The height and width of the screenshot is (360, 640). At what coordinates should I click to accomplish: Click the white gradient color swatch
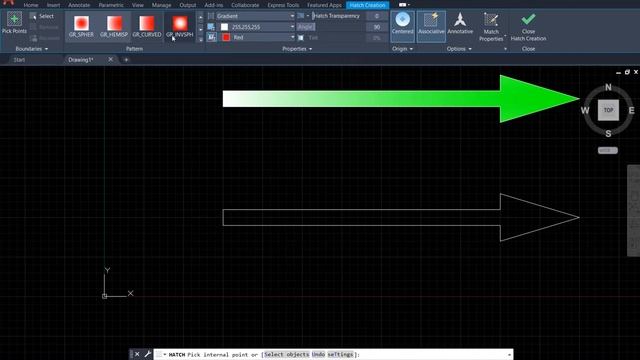224,27
